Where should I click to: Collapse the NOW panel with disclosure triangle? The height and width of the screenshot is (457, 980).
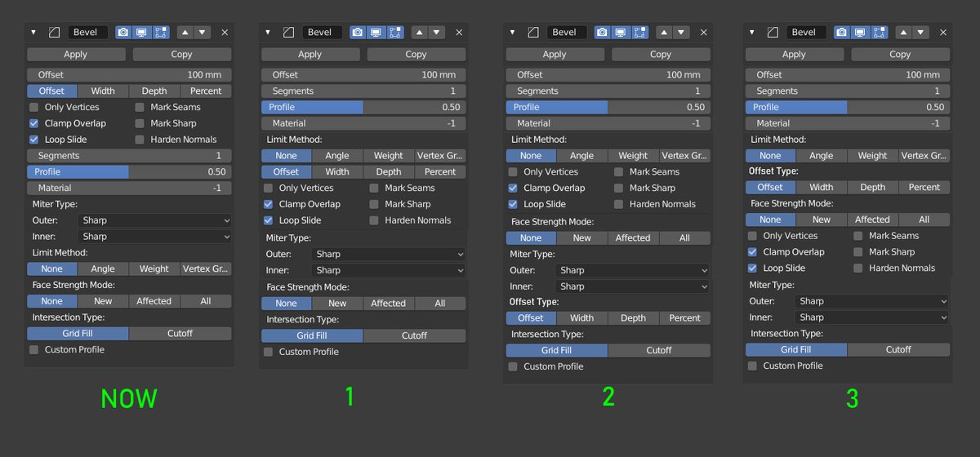point(33,33)
